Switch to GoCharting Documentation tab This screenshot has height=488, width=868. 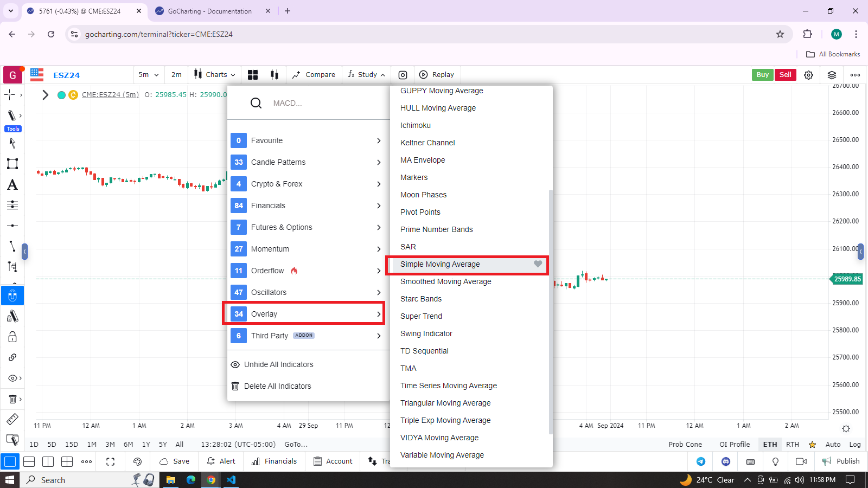[210, 11]
